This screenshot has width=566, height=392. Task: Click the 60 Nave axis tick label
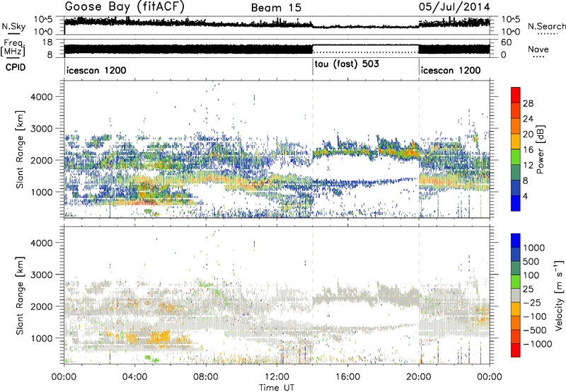coord(507,42)
